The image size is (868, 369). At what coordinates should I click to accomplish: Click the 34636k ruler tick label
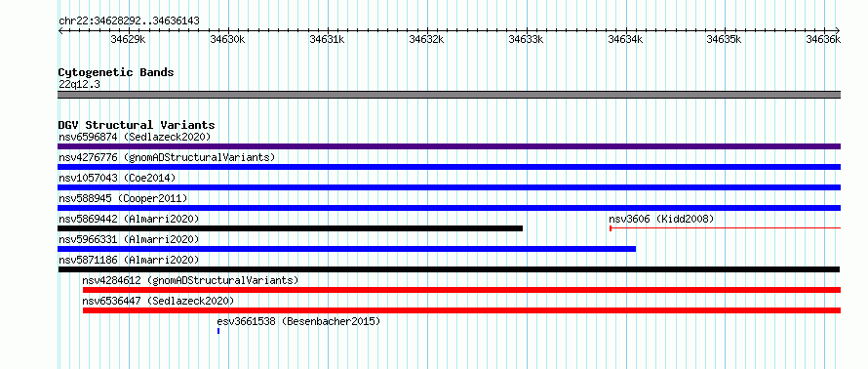point(823,39)
